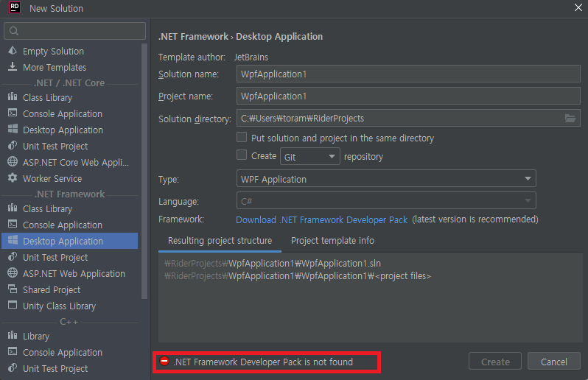Click the .NET Framework Class Library icon
The image size is (588, 380).
pos(13,208)
